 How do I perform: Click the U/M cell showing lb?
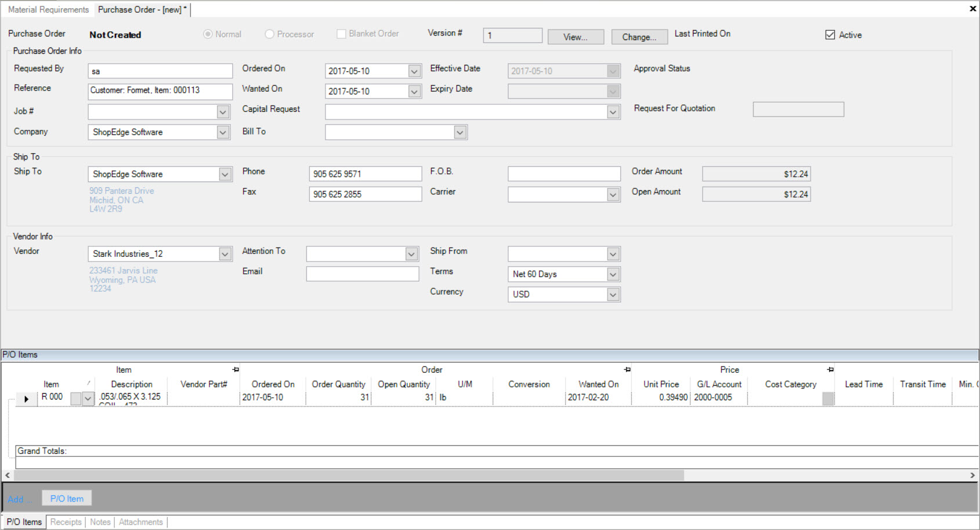[465, 397]
